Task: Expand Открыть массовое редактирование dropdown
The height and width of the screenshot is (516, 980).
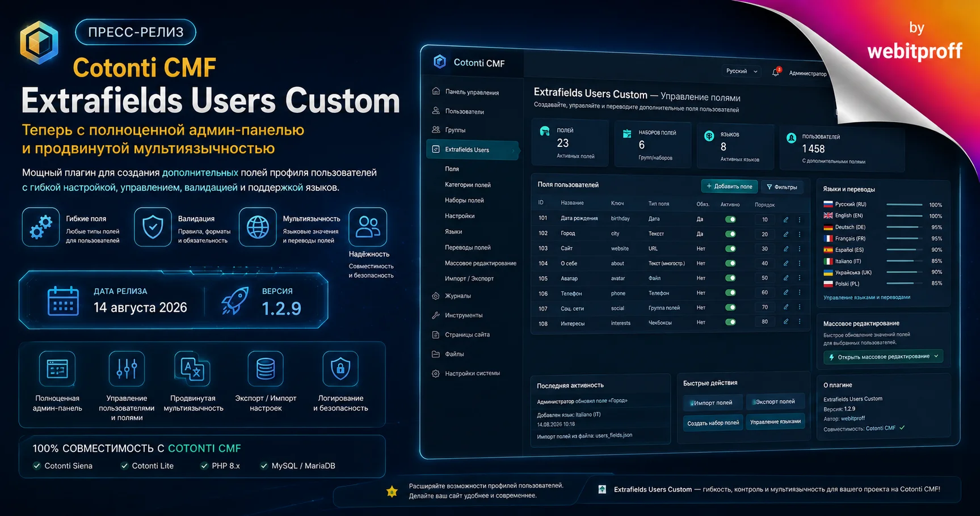Action: (x=883, y=357)
